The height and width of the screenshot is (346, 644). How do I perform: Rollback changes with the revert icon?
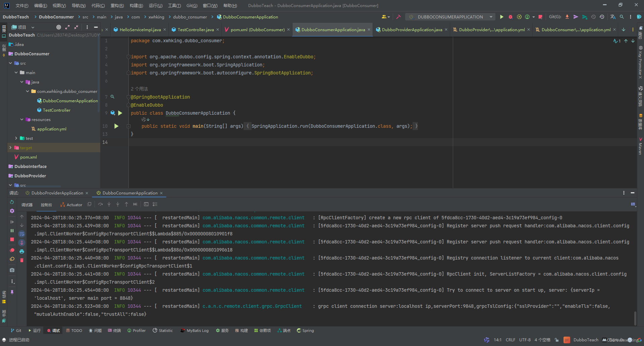pos(602,17)
